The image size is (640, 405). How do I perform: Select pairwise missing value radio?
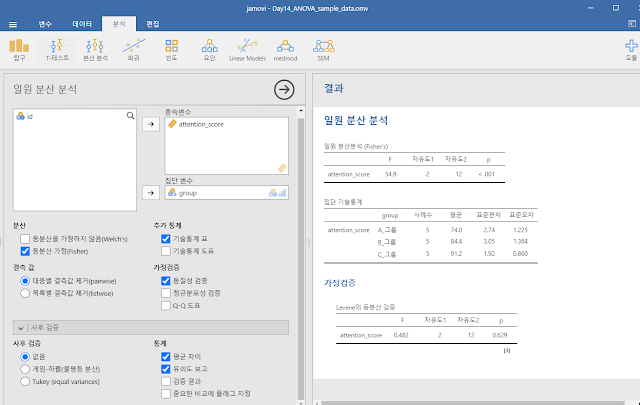click(x=25, y=281)
